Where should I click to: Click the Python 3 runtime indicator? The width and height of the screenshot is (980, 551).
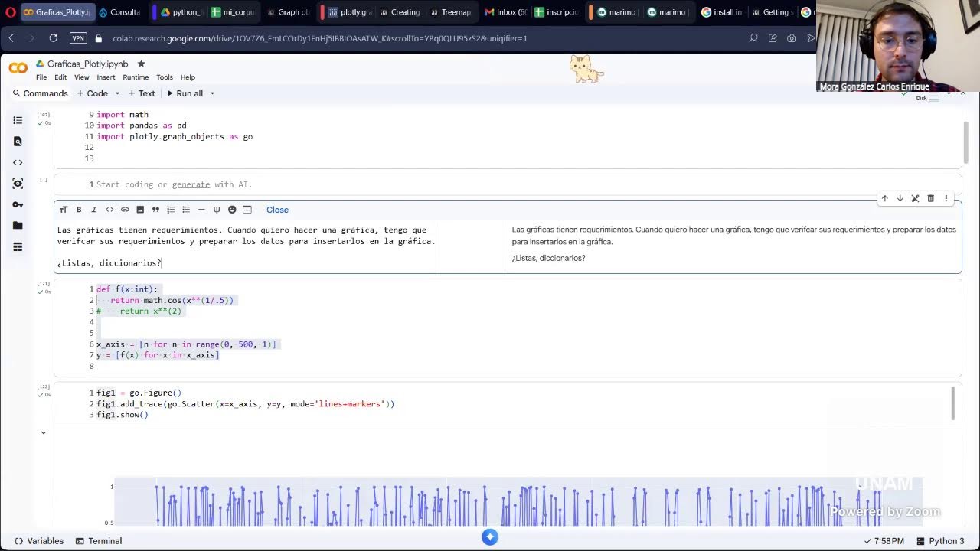click(x=940, y=541)
